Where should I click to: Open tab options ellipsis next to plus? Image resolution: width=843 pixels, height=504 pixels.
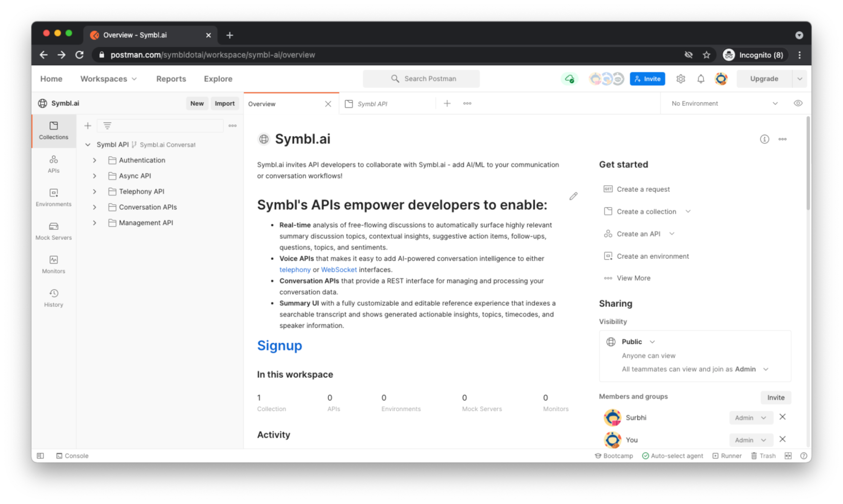pyautogui.click(x=467, y=103)
